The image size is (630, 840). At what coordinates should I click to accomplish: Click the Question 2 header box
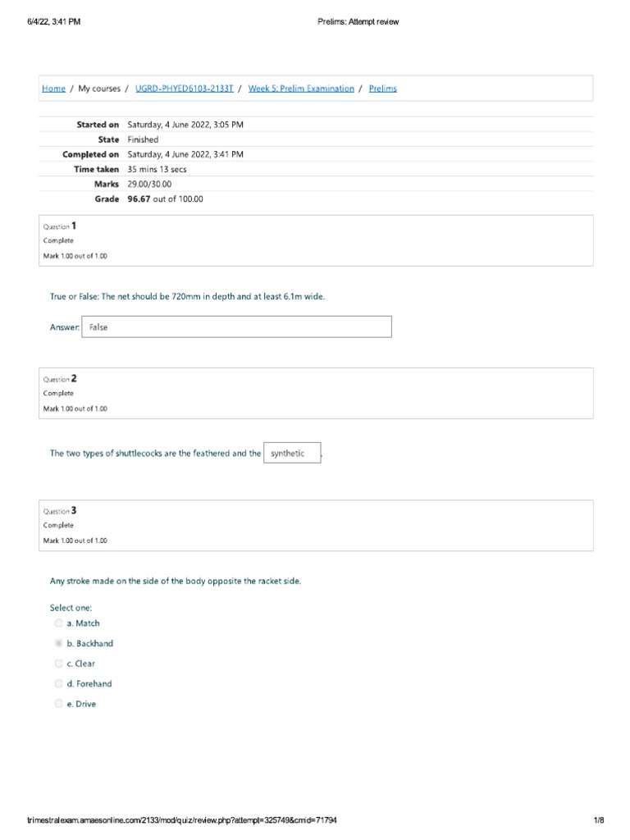point(316,393)
